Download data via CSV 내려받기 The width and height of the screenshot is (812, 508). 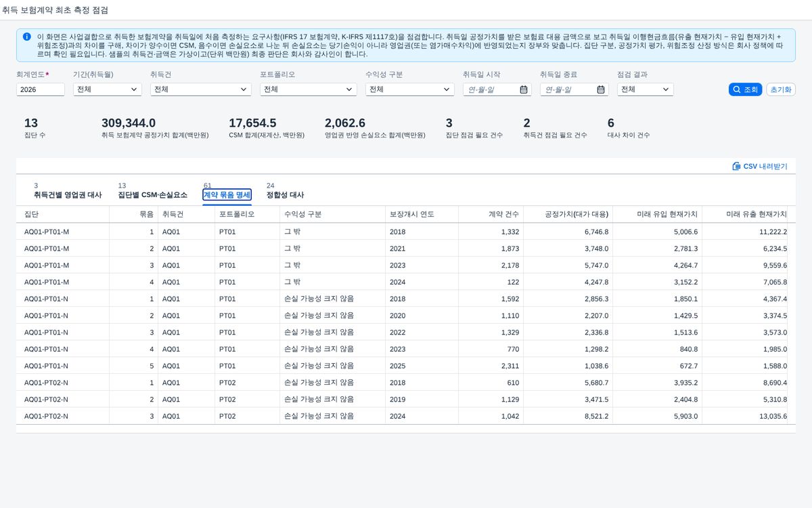pos(760,166)
